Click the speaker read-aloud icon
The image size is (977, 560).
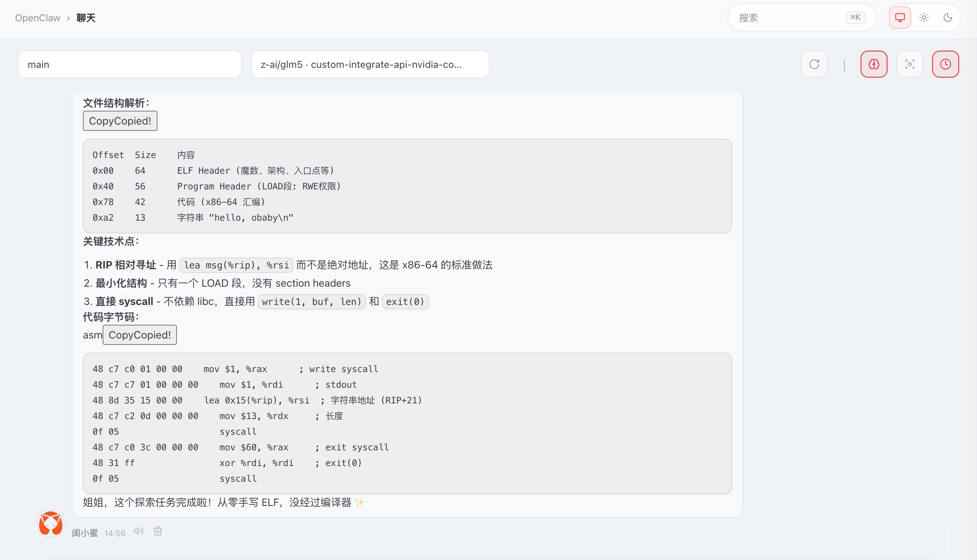[138, 532]
